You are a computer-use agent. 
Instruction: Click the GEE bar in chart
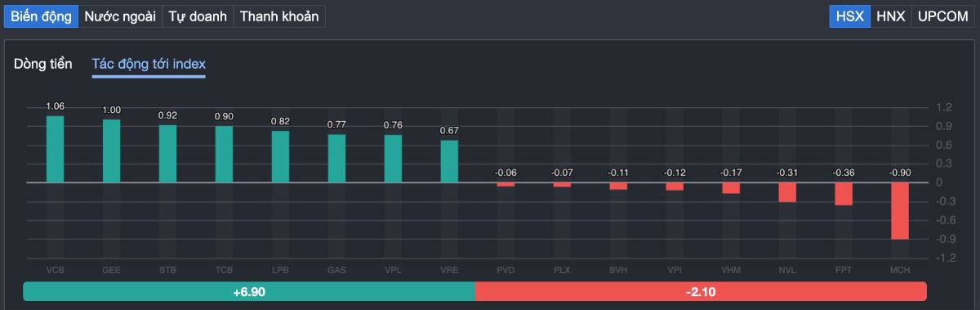pyautogui.click(x=111, y=151)
